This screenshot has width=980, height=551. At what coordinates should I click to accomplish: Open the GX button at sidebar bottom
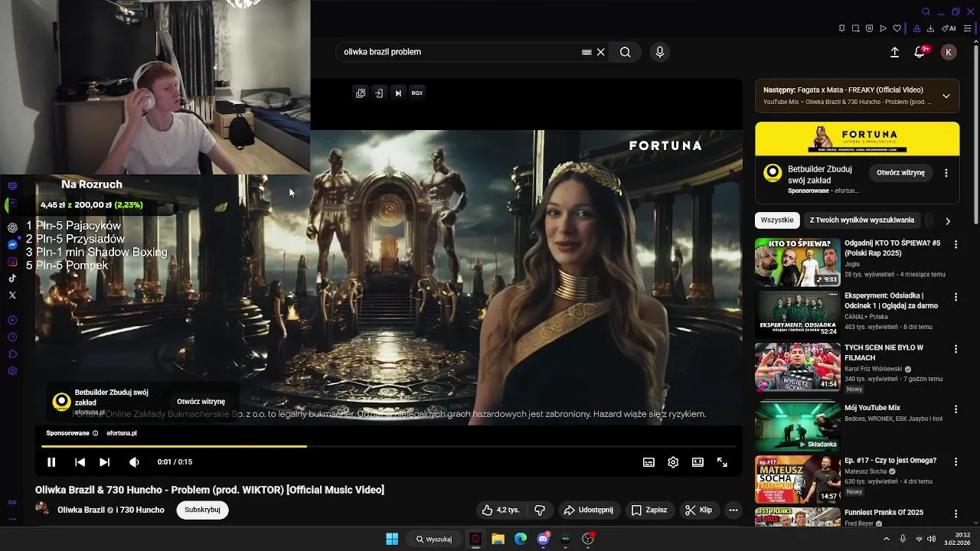pos(12,503)
